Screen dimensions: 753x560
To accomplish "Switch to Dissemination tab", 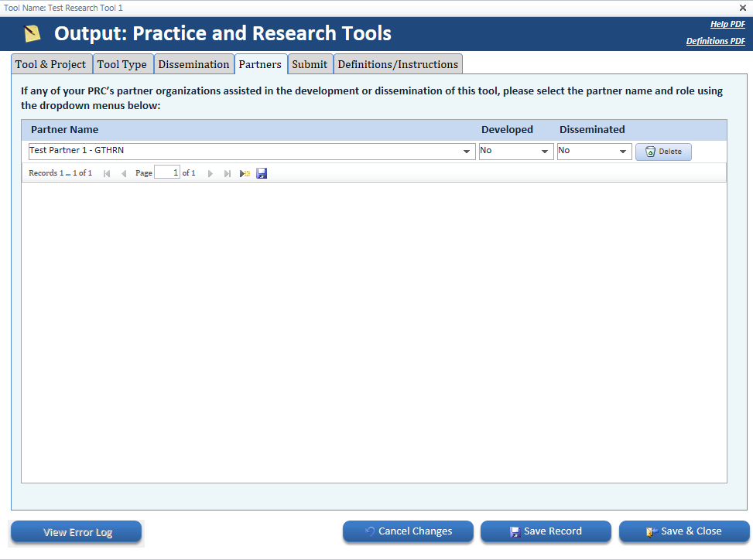I will click(194, 64).
